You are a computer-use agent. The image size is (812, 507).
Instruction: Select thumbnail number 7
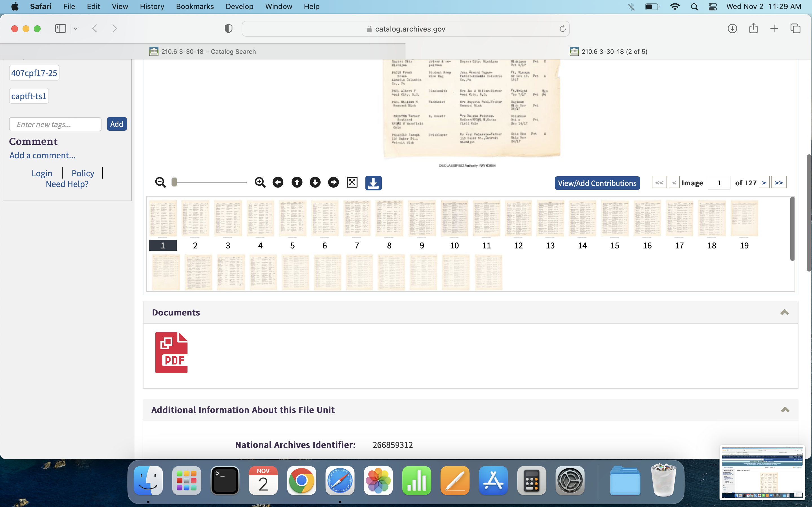click(x=357, y=219)
